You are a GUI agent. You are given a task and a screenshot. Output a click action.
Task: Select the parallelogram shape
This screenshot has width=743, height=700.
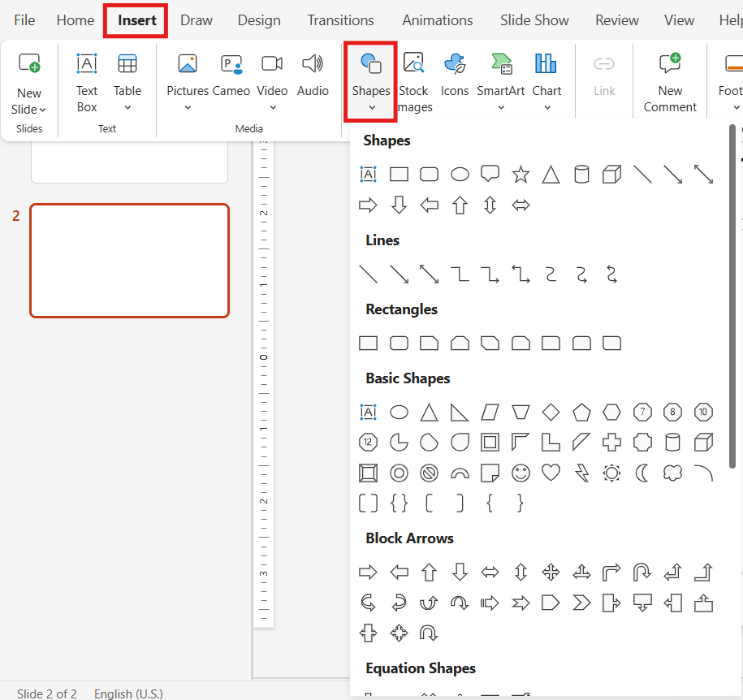tap(490, 412)
